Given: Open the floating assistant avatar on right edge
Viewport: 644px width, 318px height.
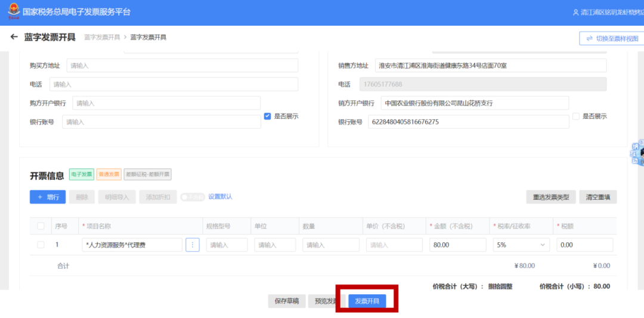Looking at the screenshot, I should [637, 153].
